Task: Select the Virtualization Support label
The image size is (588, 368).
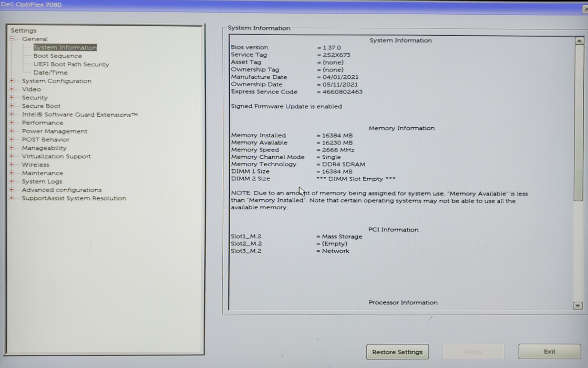Action: click(56, 157)
